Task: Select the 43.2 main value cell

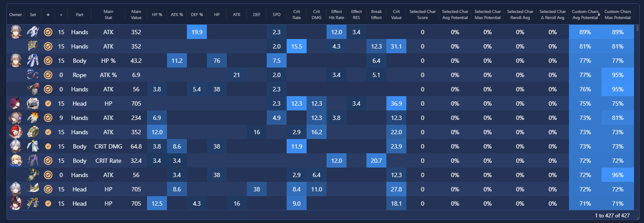Action: (x=136, y=61)
